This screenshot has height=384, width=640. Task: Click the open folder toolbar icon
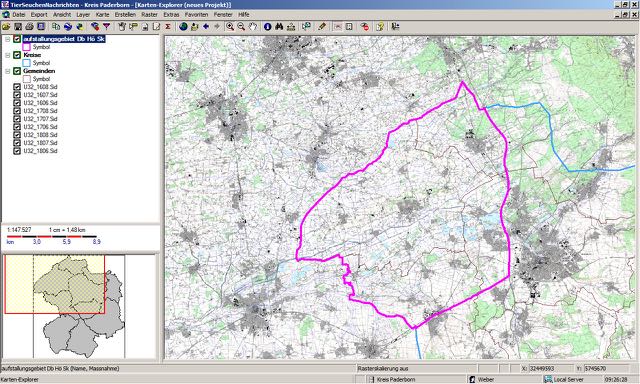pyautogui.click(x=6, y=27)
